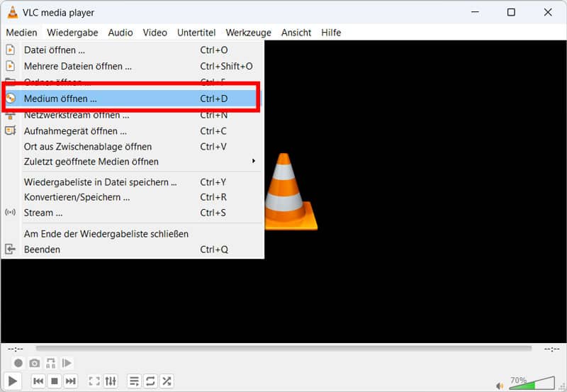
Task: Choose Ort aus Zwischenablage öffnen
Action: pos(133,147)
